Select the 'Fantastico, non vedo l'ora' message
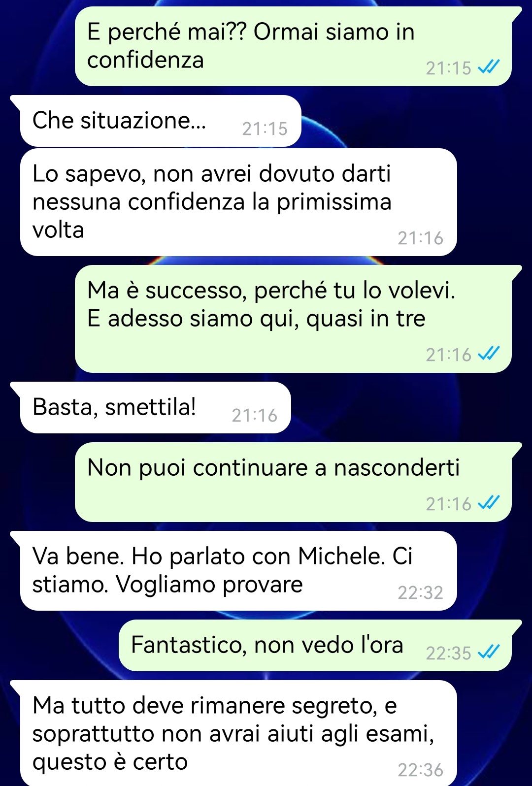 [x=315, y=645]
